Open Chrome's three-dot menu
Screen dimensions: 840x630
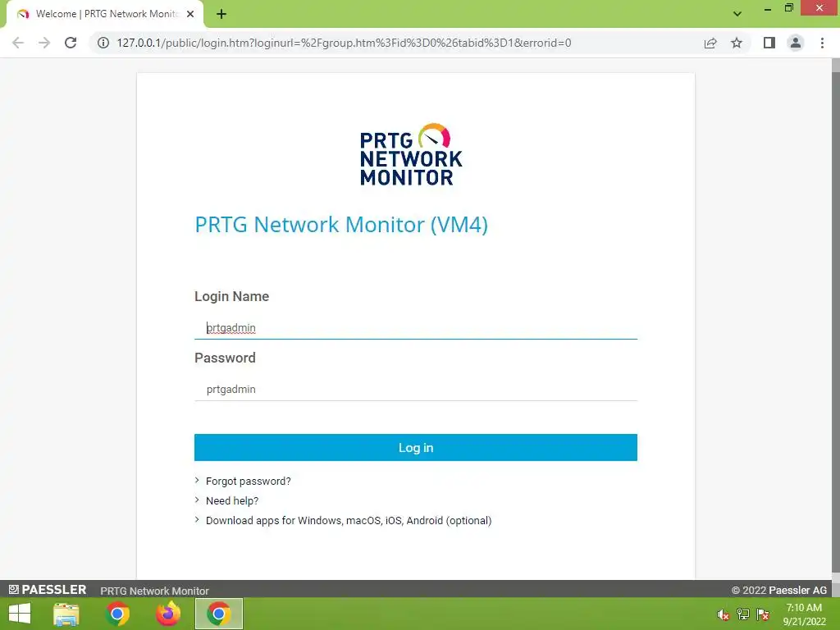point(822,43)
